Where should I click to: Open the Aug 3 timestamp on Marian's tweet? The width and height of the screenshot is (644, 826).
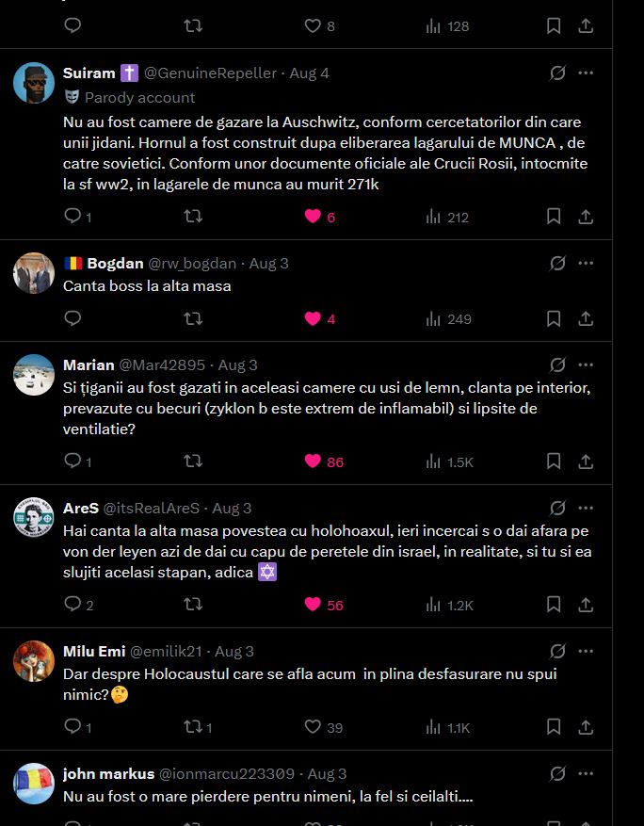tap(237, 365)
